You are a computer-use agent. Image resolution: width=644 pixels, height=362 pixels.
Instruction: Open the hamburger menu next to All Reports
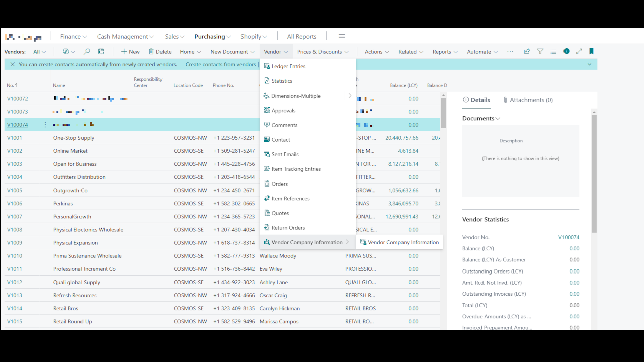(x=342, y=36)
